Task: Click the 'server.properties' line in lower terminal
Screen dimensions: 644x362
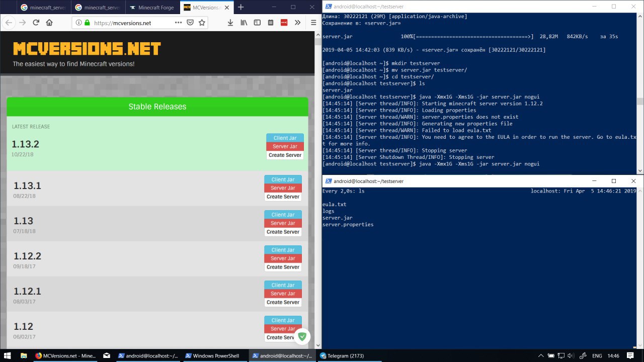Action: (x=348, y=224)
